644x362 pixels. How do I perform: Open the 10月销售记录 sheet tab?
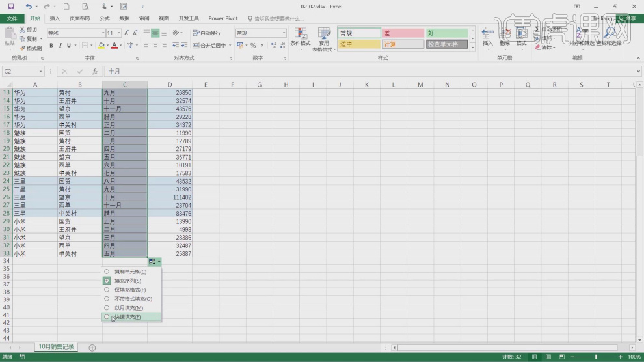pyautogui.click(x=56, y=347)
